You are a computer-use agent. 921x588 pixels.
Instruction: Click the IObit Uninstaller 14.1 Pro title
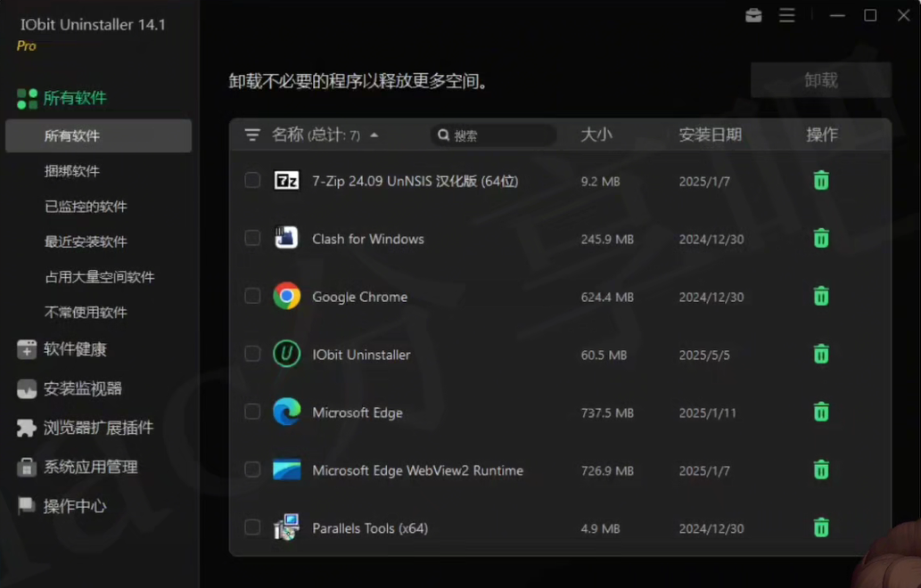pyautogui.click(x=93, y=33)
